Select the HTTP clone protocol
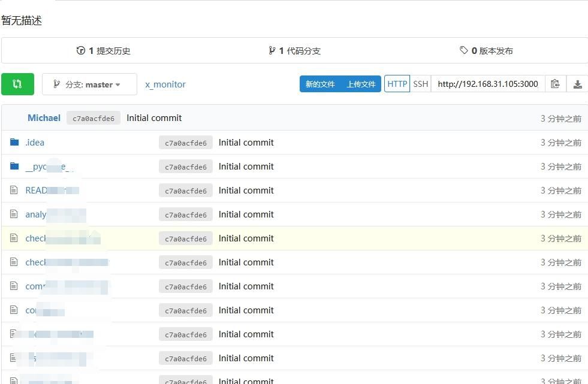 397,84
